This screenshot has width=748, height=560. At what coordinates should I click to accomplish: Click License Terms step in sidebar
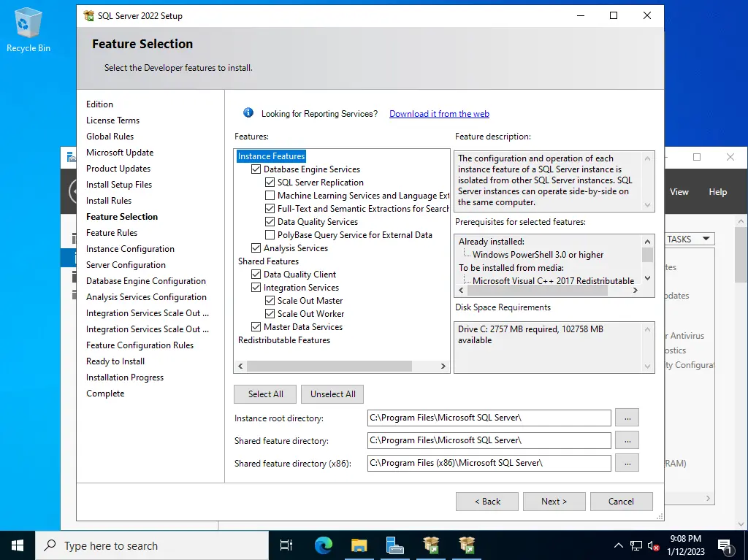(112, 120)
